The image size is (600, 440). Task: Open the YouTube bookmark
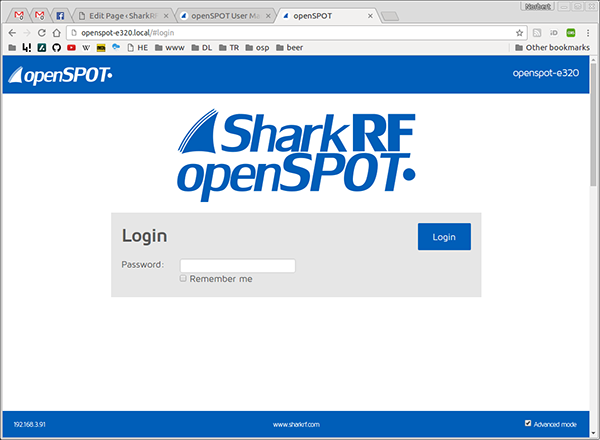pyautogui.click(x=71, y=48)
